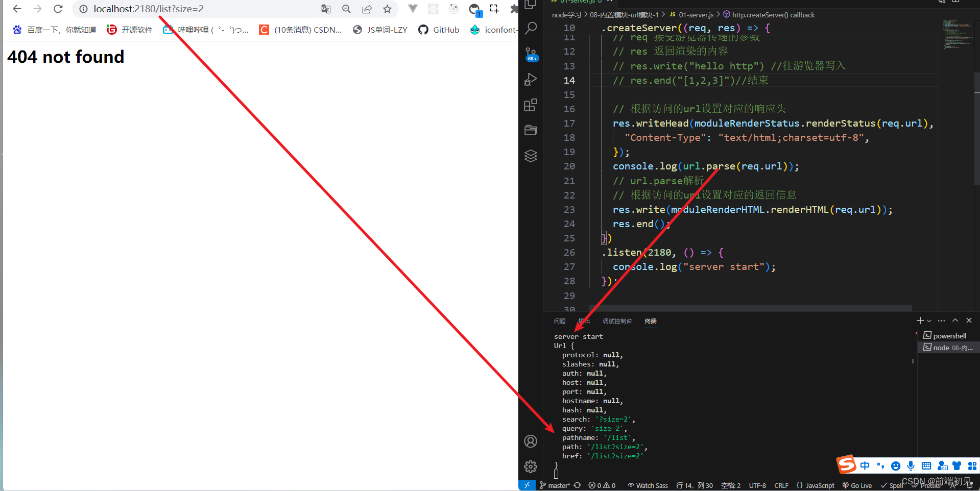Open browser zoom magnifier icon
980x491 pixels.
point(346,9)
